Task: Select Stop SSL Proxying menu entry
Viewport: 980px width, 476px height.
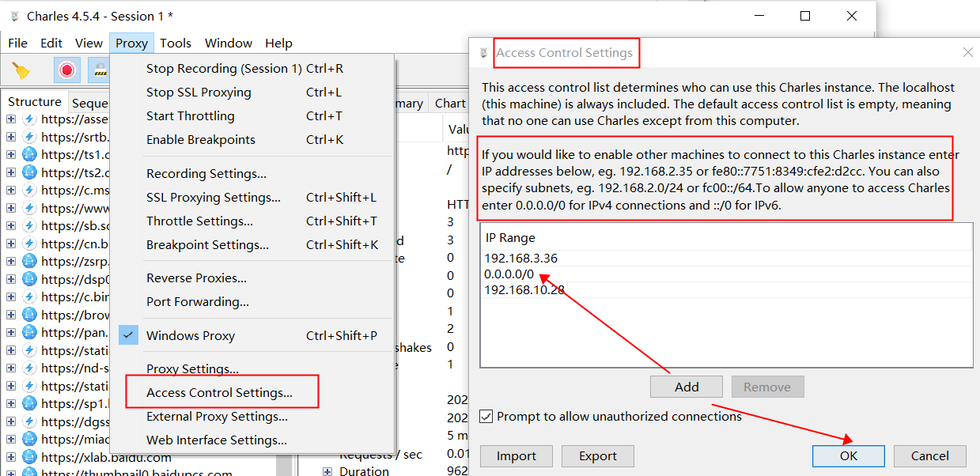Action: [x=199, y=92]
